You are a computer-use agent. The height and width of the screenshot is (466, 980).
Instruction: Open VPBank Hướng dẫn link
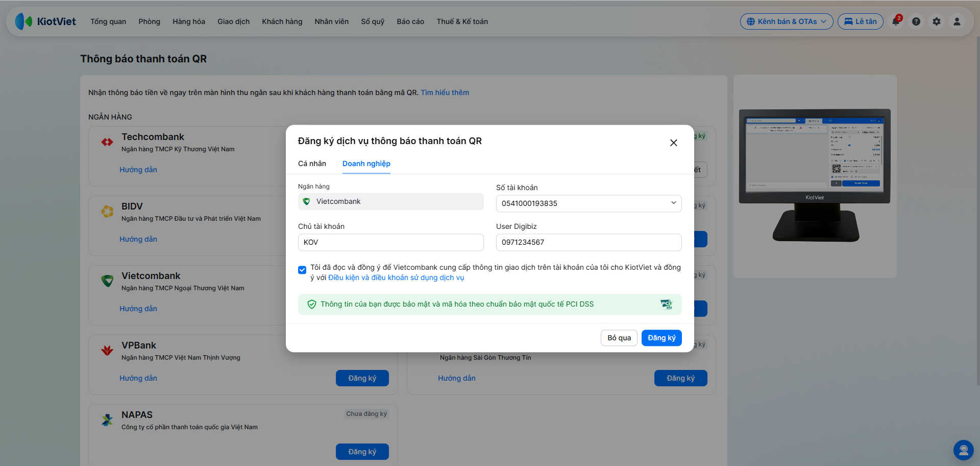138,378
